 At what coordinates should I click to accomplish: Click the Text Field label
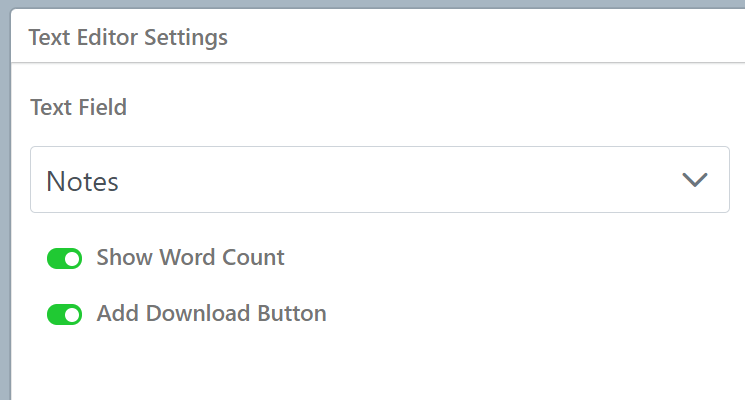click(78, 107)
